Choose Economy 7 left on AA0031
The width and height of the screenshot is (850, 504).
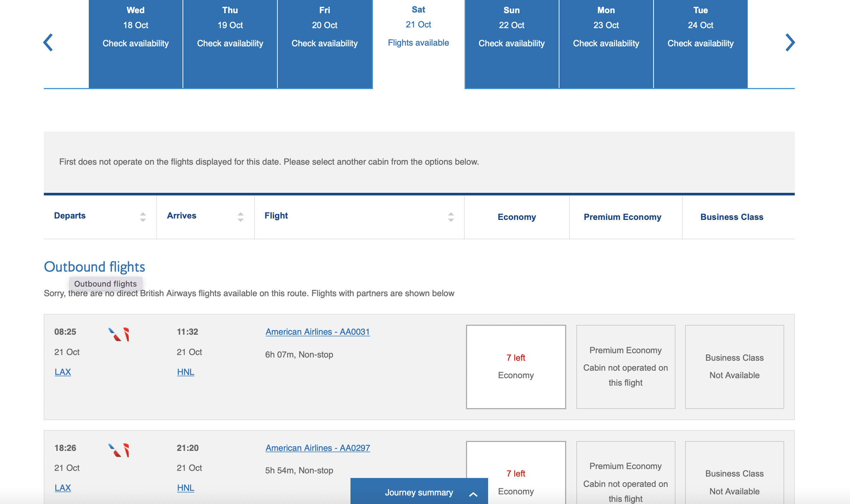click(x=516, y=367)
